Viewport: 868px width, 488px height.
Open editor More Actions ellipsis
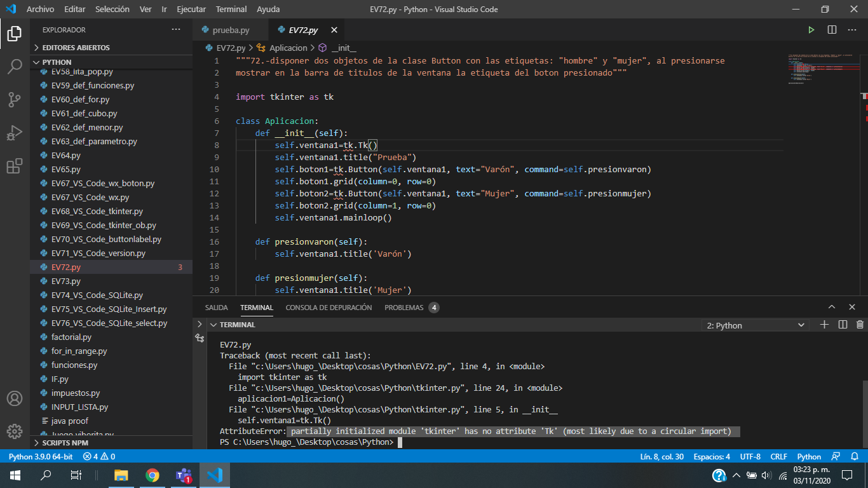coord(853,30)
